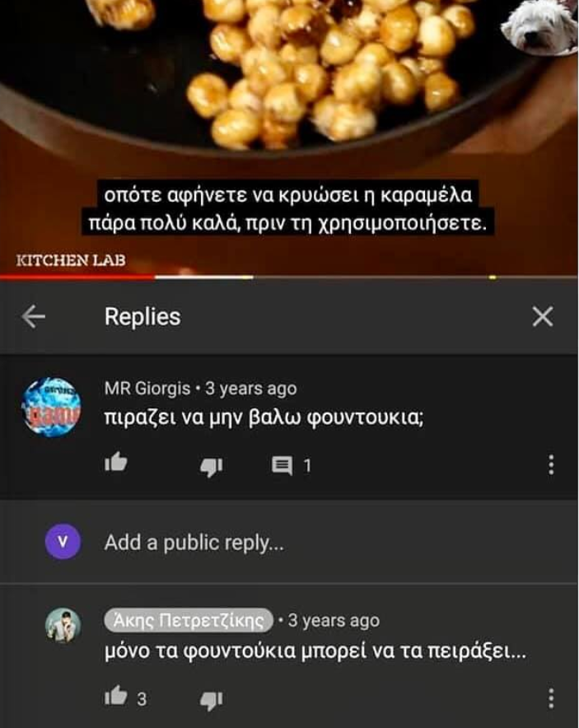Dislike Άκης Πετρετζίκης's reply

pyautogui.click(x=212, y=700)
